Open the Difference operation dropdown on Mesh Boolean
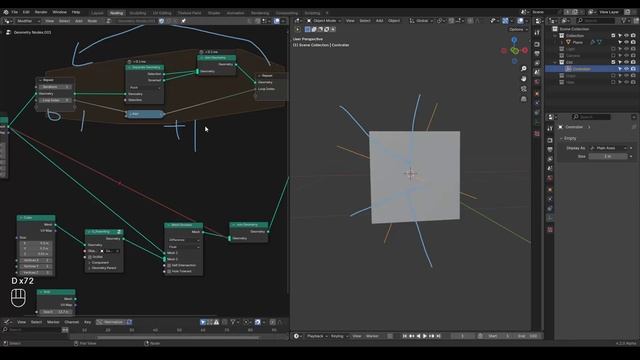The image size is (640, 360). click(x=184, y=240)
